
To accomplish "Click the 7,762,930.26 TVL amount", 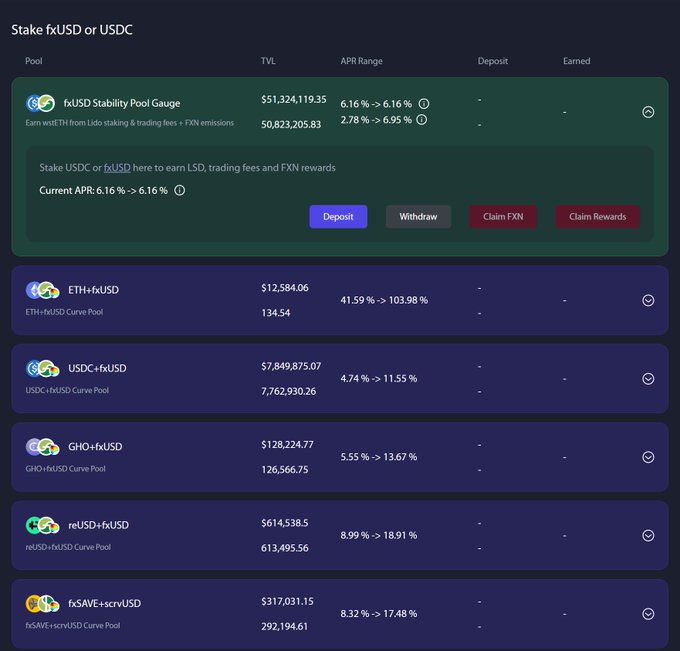I will 288,391.
